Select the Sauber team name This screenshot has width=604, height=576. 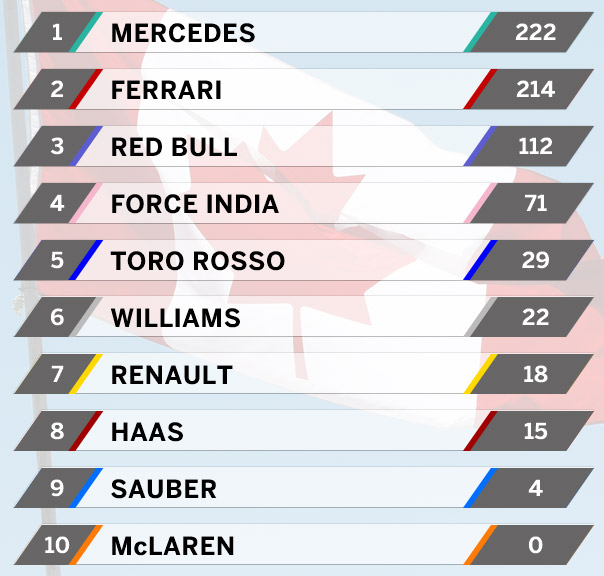tap(164, 489)
